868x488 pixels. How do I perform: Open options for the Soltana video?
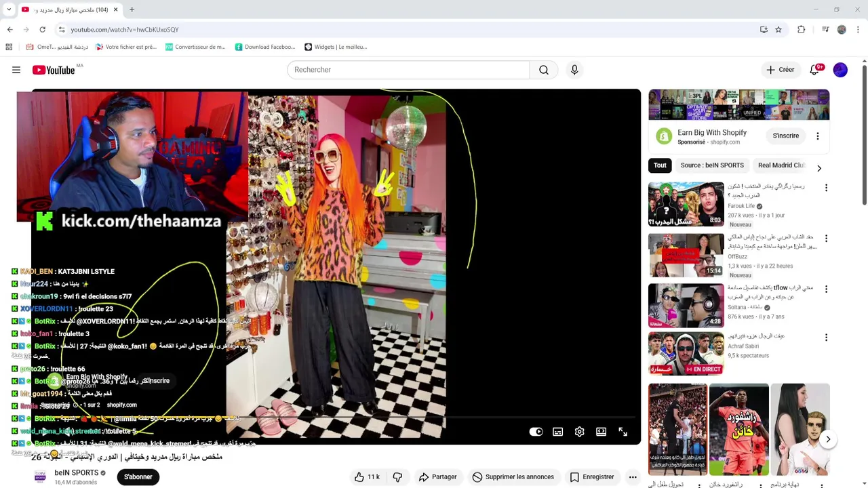(826, 289)
